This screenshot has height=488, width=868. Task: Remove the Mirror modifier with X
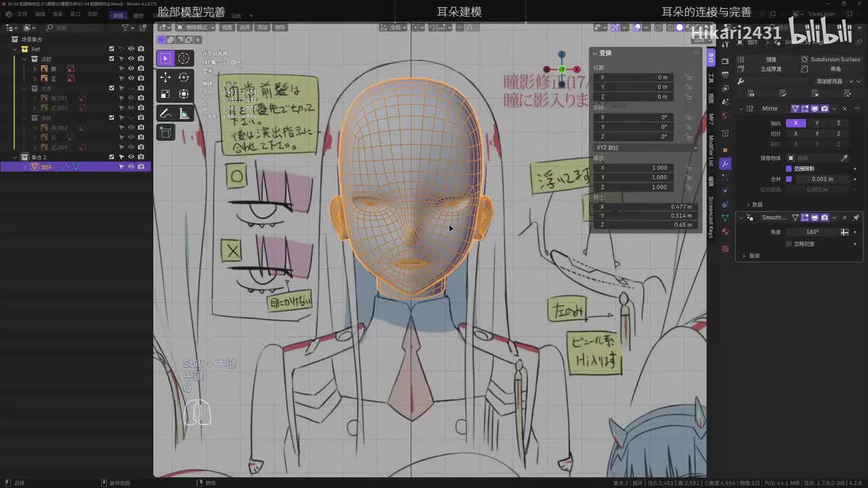tap(844, 108)
